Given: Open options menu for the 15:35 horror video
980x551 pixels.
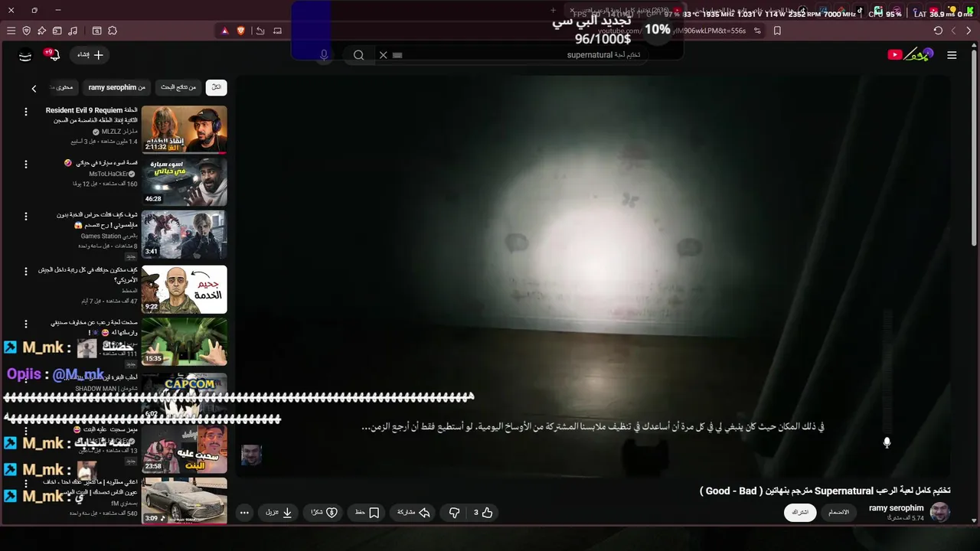Looking at the screenshot, I should (x=25, y=324).
